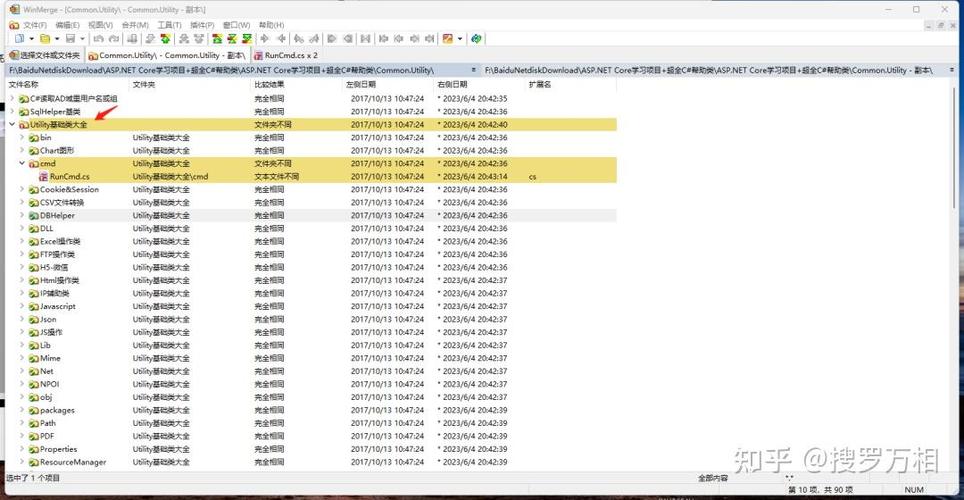Open the 插件(P) menu
This screenshot has width=964, height=500.
click(x=202, y=25)
